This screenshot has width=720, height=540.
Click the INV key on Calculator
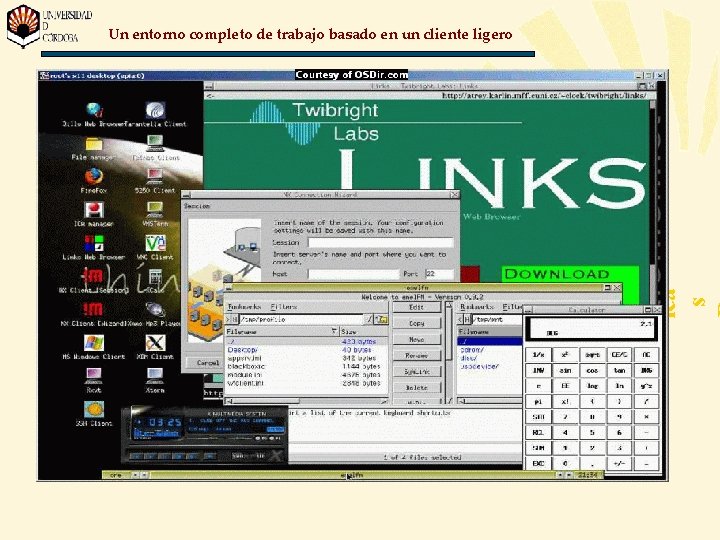tap(538, 370)
